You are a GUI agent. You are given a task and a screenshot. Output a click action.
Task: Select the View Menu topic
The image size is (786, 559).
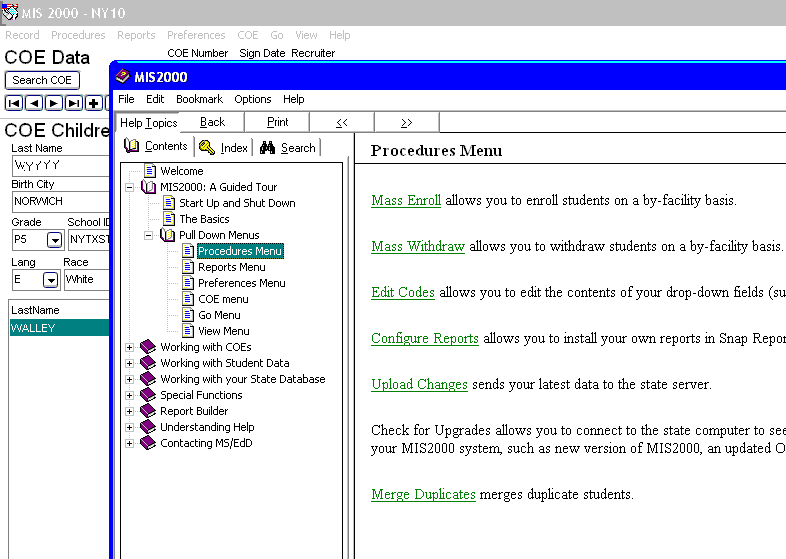tap(224, 331)
